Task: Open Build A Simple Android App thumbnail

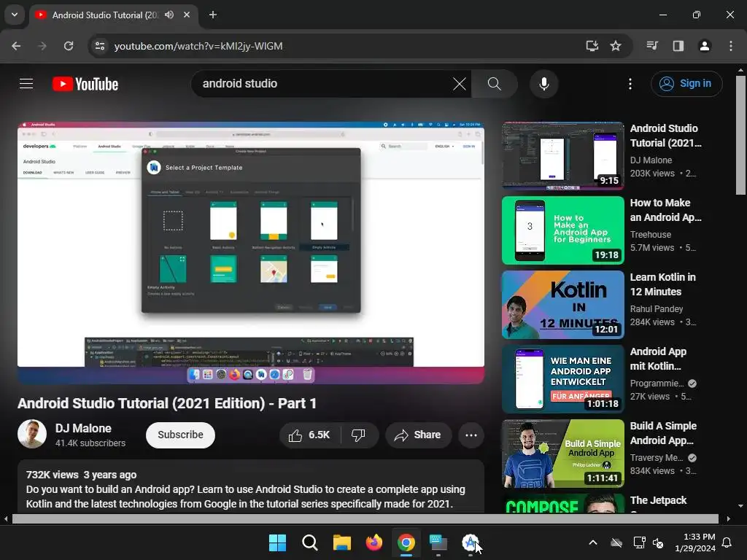Action: pyautogui.click(x=562, y=454)
